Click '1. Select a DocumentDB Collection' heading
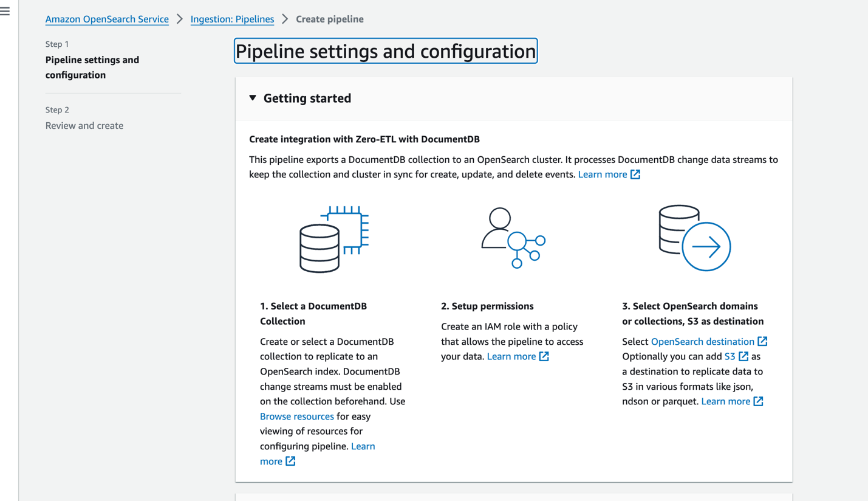 (x=313, y=314)
